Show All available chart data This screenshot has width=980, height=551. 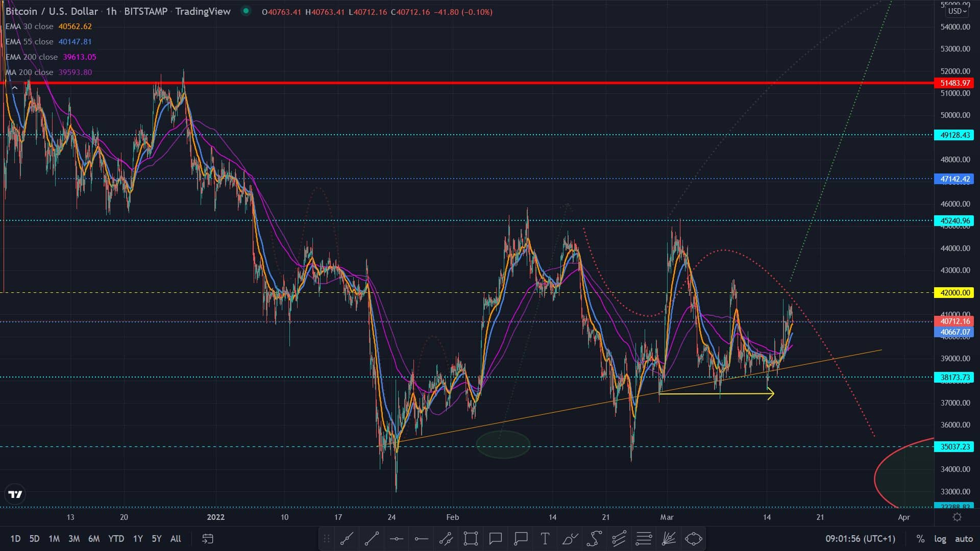point(176,538)
